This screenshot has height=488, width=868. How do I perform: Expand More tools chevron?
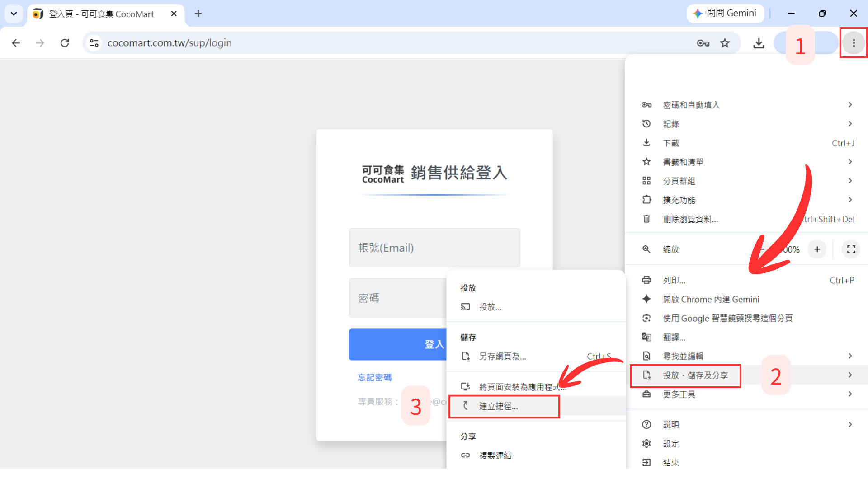click(x=850, y=394)
